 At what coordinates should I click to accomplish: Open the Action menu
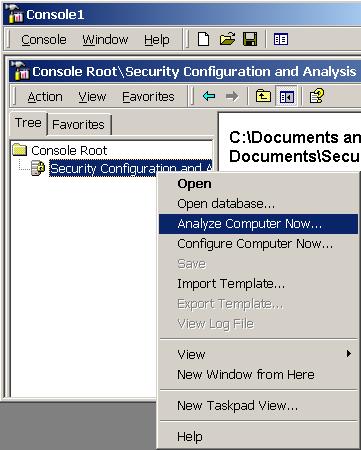[45, 97]
